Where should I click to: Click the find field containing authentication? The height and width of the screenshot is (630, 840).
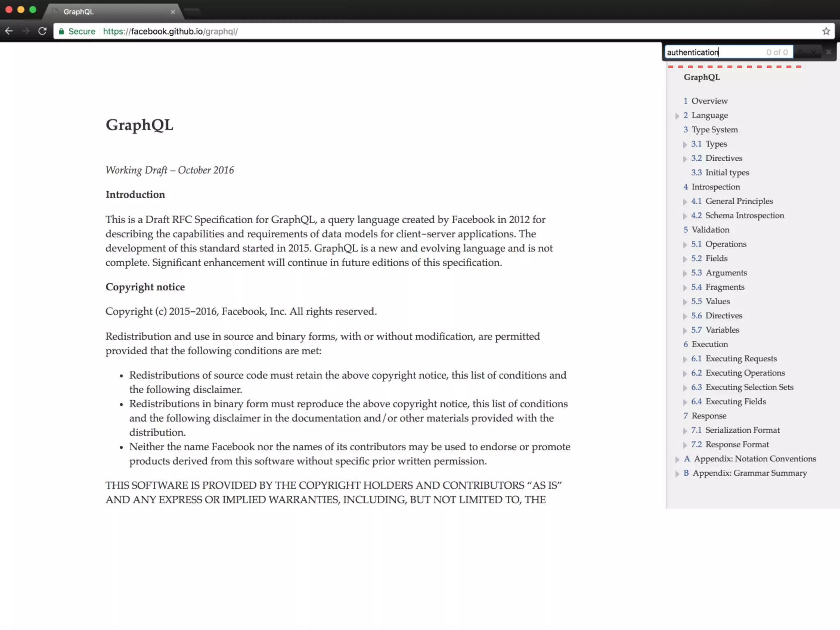pos(714,52)
